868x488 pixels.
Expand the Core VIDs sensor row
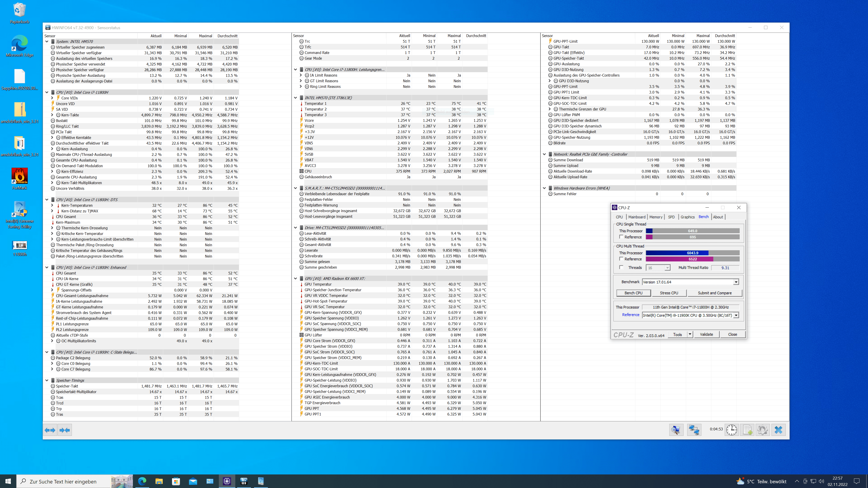click(52, 98)
